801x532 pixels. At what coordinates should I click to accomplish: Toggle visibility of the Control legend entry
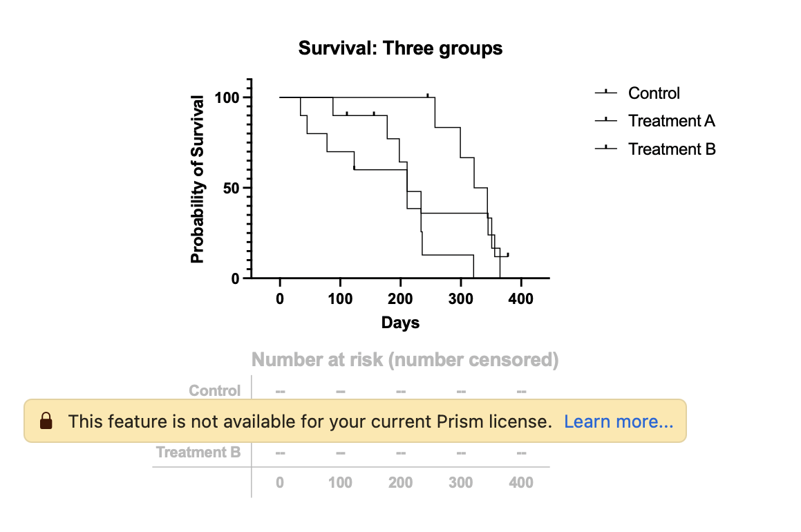[x=652, y=93]
